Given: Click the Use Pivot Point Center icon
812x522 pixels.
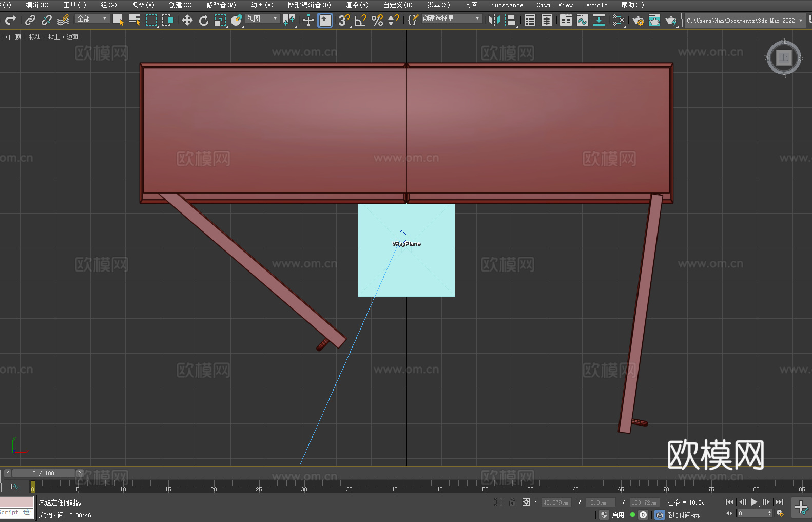Looking at the screenshot, I should tap(289, 20).
